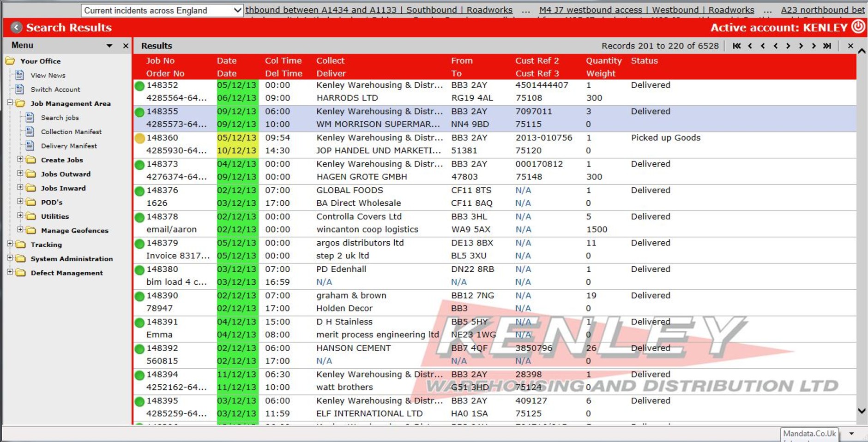Click HARRODS LTD deliver cell

347,98
